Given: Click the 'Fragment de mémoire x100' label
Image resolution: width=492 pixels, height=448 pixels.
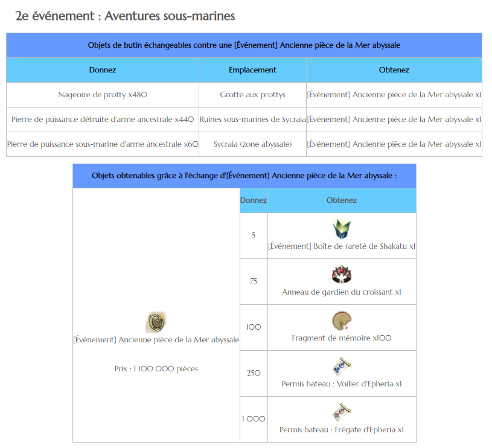Looking at the screenshot, I should (x=342, y=338).
